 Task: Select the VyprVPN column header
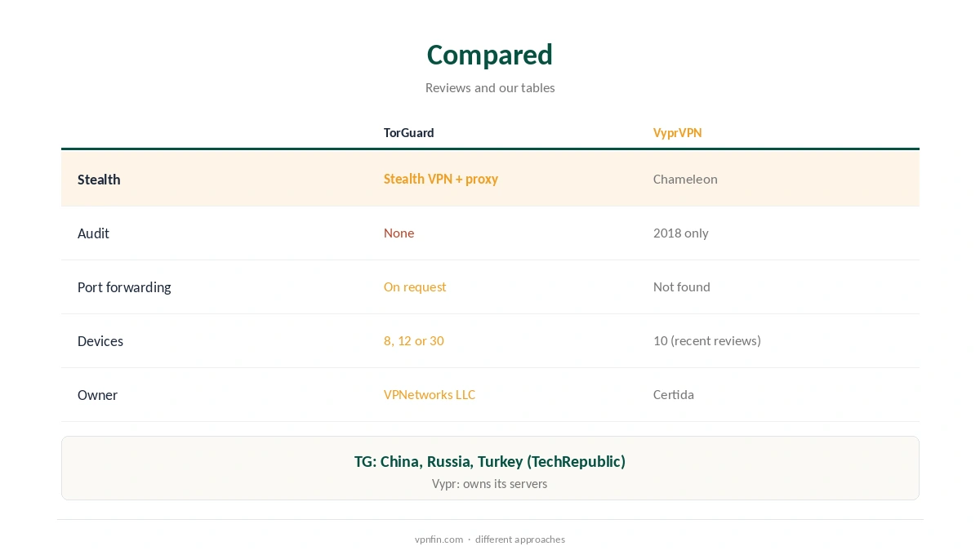click(x=677, y=132)
